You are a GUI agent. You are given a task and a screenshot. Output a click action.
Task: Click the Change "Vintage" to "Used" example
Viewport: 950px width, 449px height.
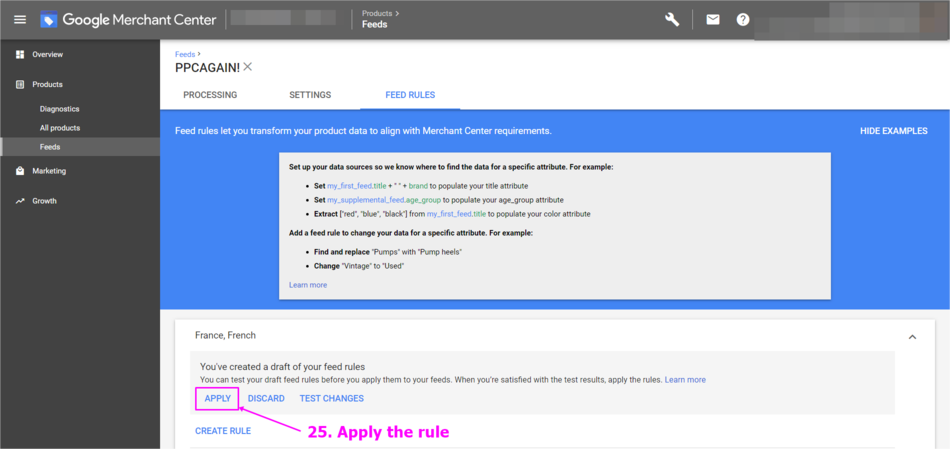[359, 266]
